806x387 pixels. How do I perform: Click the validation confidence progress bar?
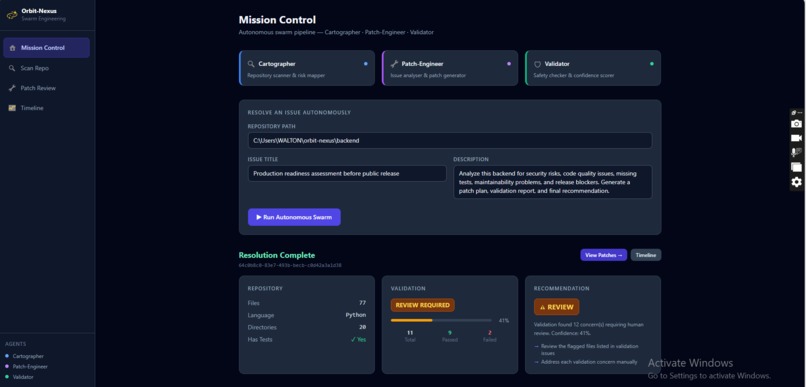(441, 320)
